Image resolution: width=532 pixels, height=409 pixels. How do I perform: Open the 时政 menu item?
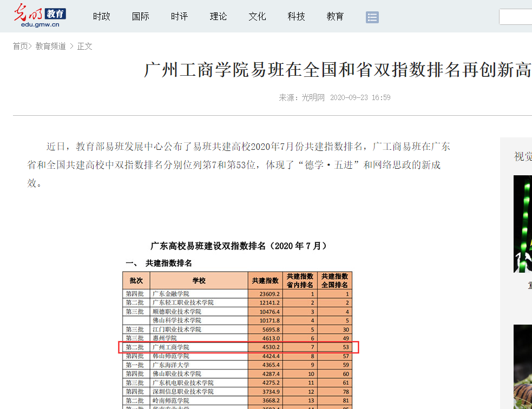pyautogui.click(x=101, y=16)
